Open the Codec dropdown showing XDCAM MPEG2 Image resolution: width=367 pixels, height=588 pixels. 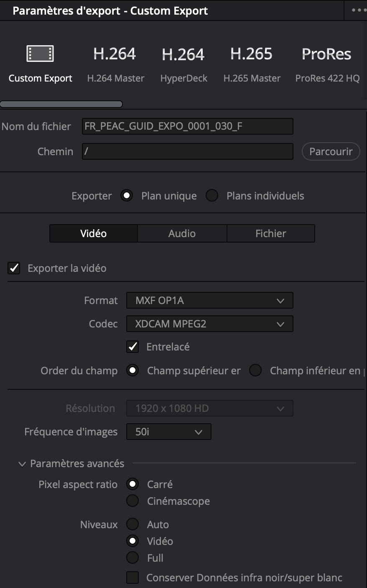[209, 324]
